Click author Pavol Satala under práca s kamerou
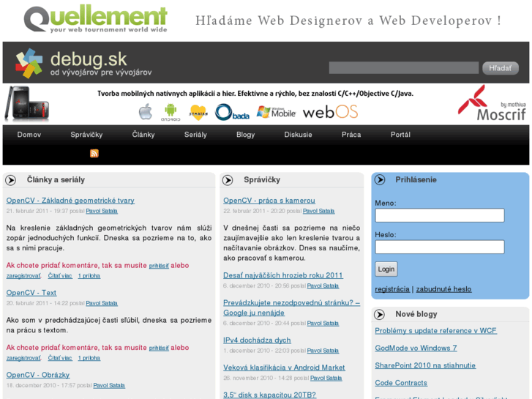This screenshot has height=399, width=532. pyautogui.click(x=318, y=211)
